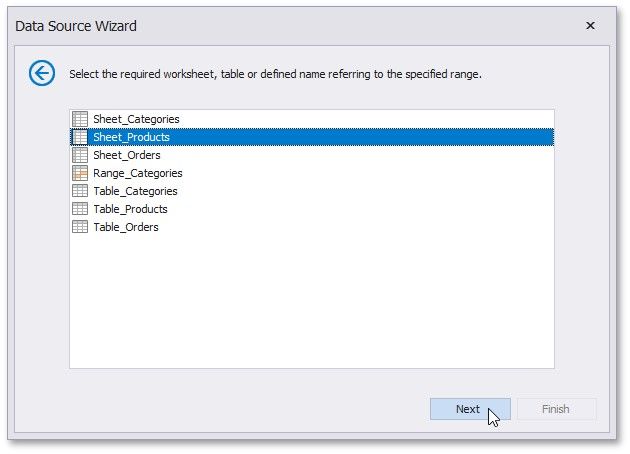Select the Sheet_Categories list entry
This screenshot has height=454, width=630.
(136, 119)
